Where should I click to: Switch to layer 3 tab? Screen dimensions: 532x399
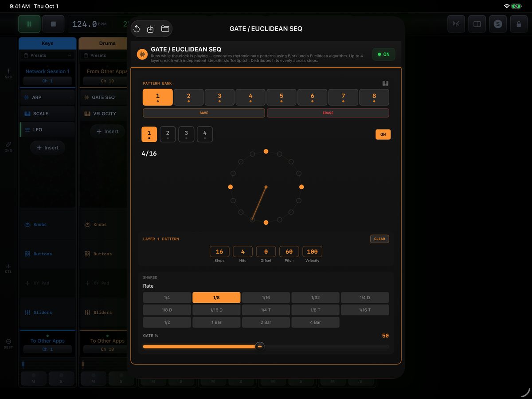[186, 134]
